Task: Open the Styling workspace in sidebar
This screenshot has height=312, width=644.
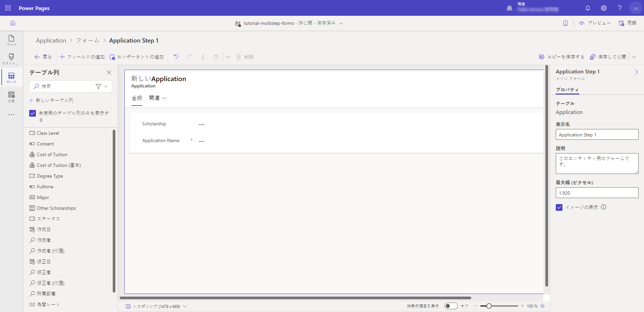Action: 11,59
